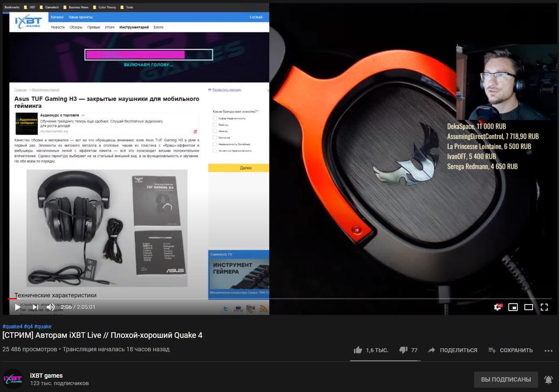Go to the Итоги tab
The width and height of the screenshot is (559, 392).
click(x=110, y=27)
